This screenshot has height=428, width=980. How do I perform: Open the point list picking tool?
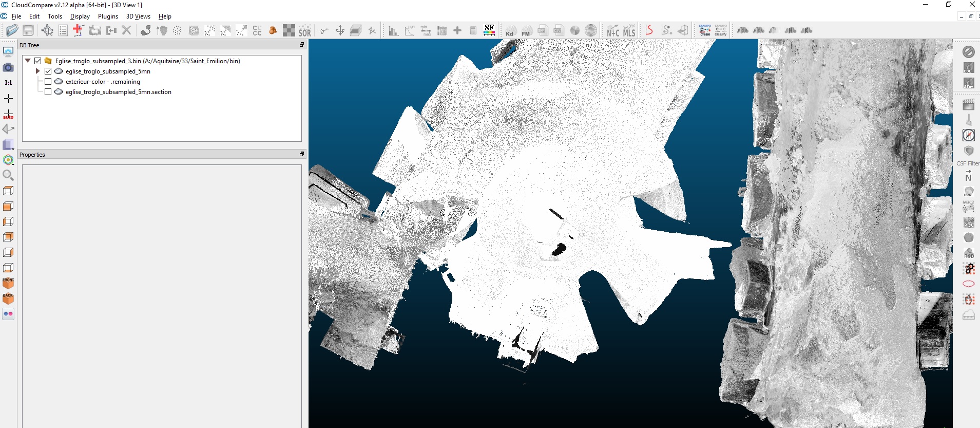[x=63, y=30]
